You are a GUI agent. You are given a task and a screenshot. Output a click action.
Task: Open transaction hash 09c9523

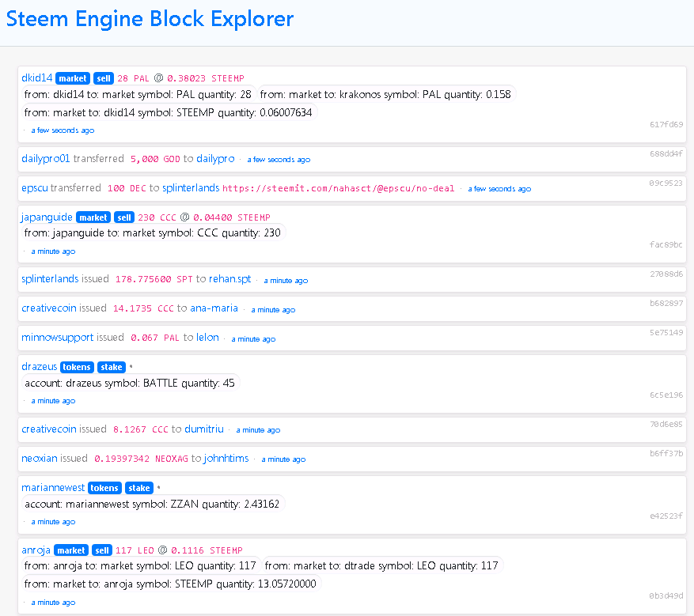(x=666, y=183)
